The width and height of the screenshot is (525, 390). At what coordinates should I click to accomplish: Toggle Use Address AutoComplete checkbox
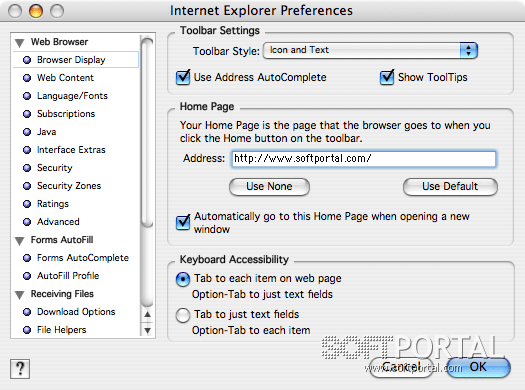(183, 77)
